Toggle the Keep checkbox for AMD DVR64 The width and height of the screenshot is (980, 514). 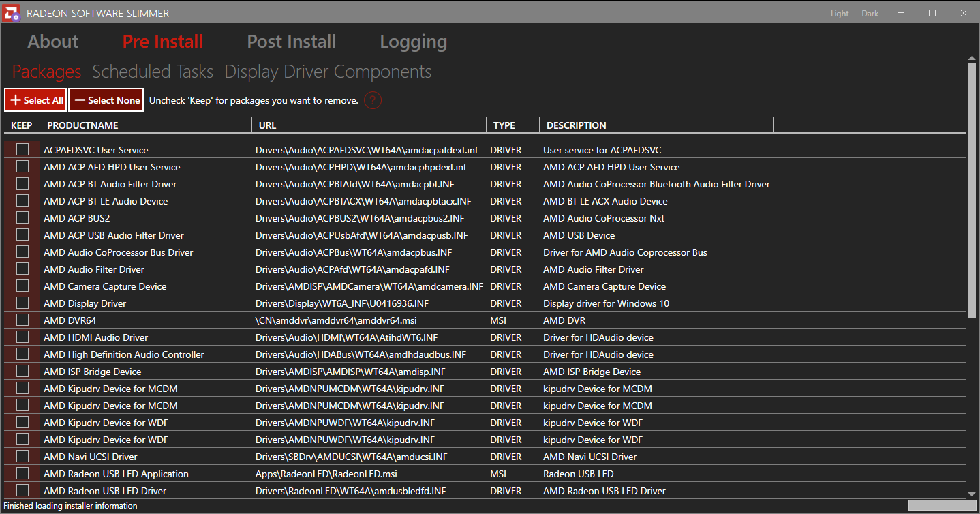(x=22, y=320)
